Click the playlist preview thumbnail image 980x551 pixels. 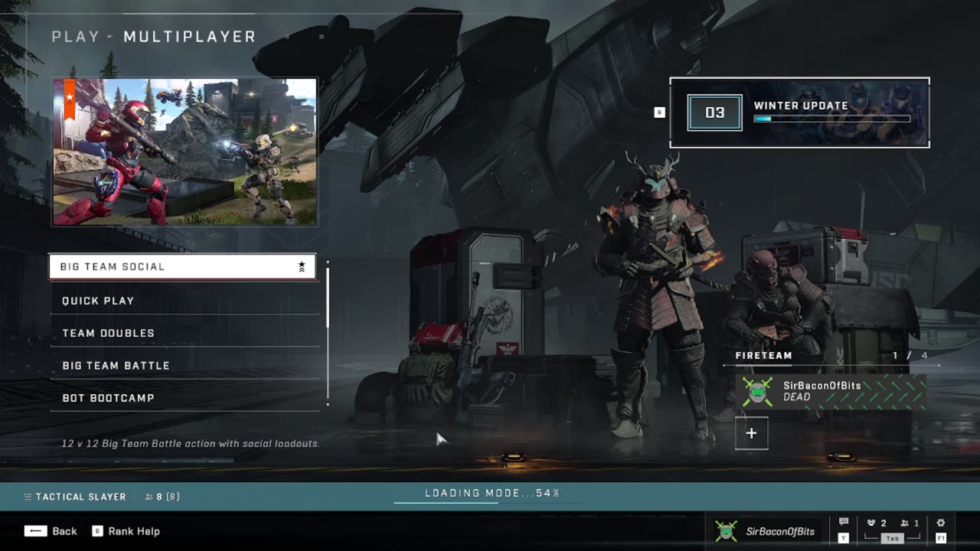point(185,152)
